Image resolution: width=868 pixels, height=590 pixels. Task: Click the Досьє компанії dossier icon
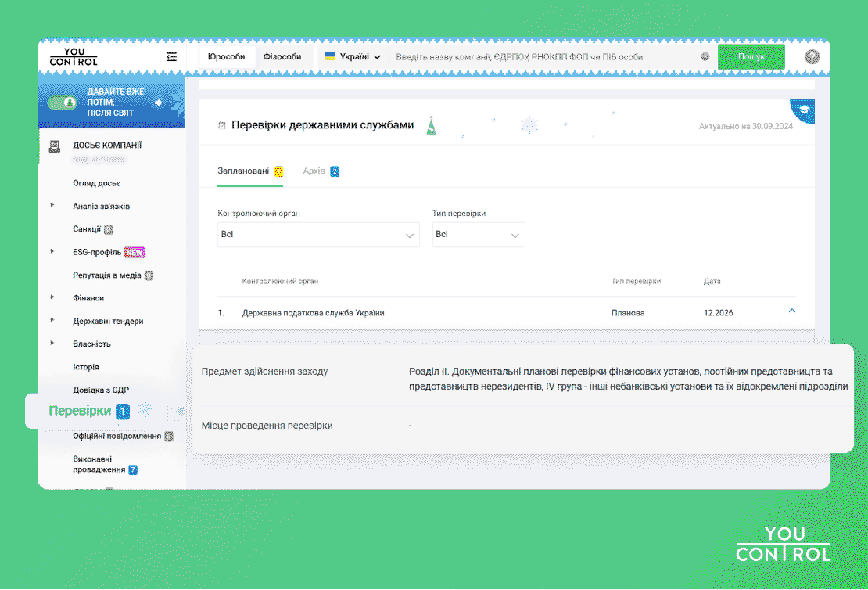click(x=55, y=146)
